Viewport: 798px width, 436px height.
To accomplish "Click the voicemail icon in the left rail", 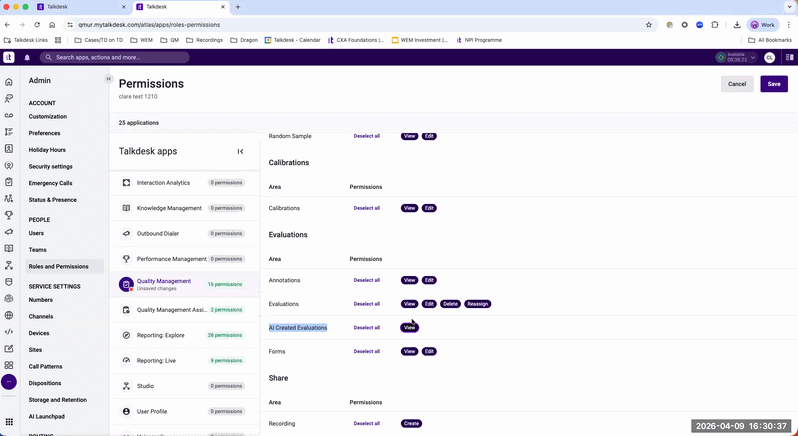I will (x=9, y=115).
